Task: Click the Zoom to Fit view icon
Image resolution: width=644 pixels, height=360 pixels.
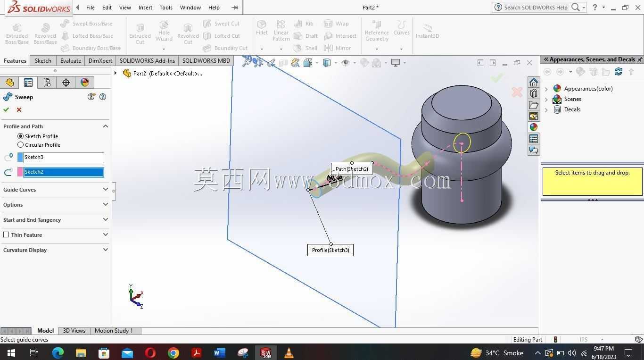Action: pyautogui.click(x=246, y=62)
